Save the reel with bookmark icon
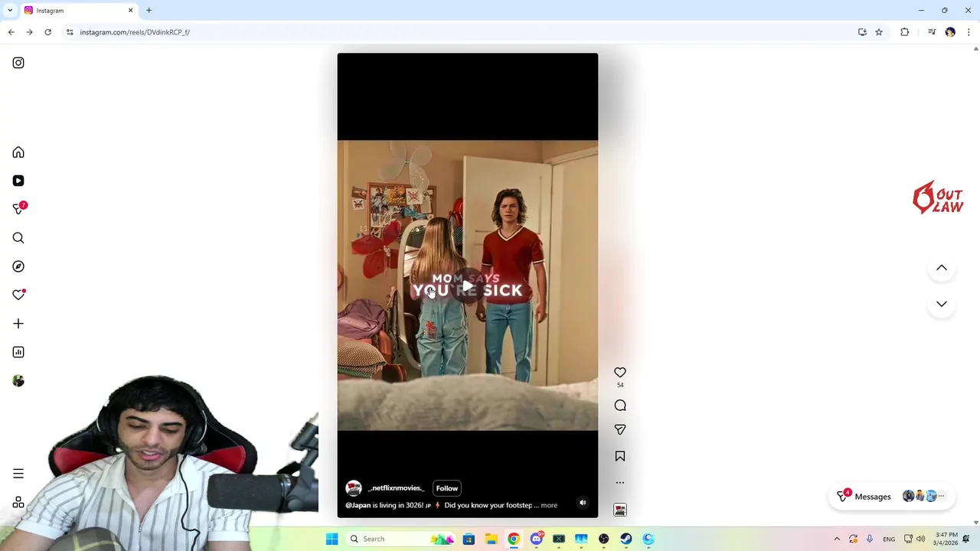 click(620, 456)
